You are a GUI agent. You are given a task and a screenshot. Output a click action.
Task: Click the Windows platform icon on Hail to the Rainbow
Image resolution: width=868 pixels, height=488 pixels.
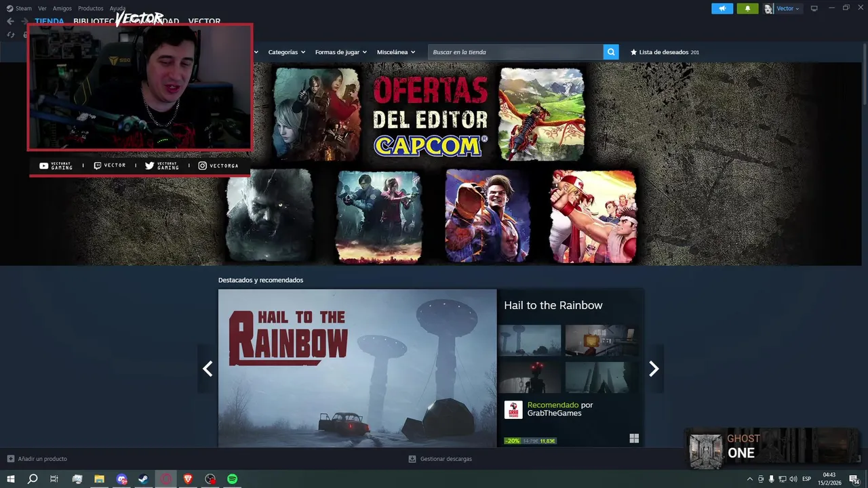[x=634, y=439]
